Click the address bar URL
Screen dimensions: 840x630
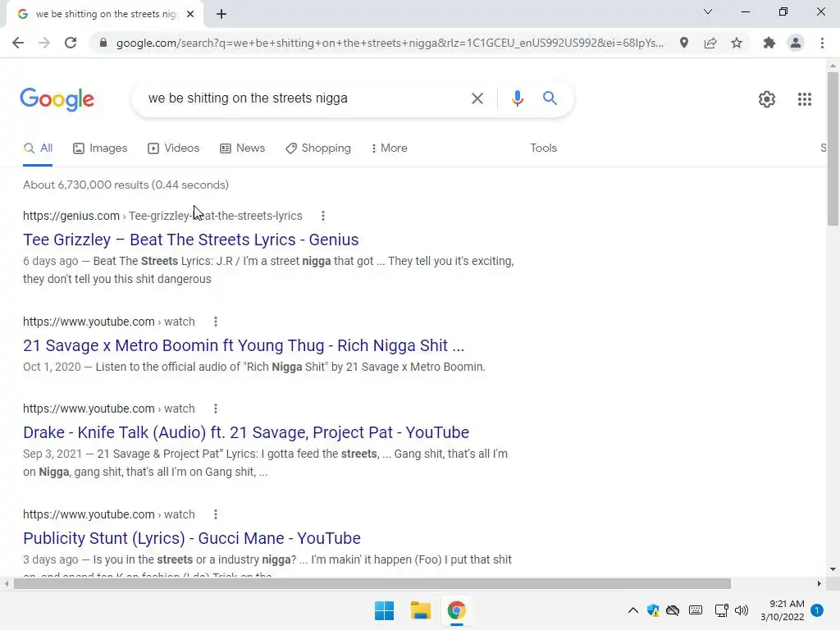(390, 43)
